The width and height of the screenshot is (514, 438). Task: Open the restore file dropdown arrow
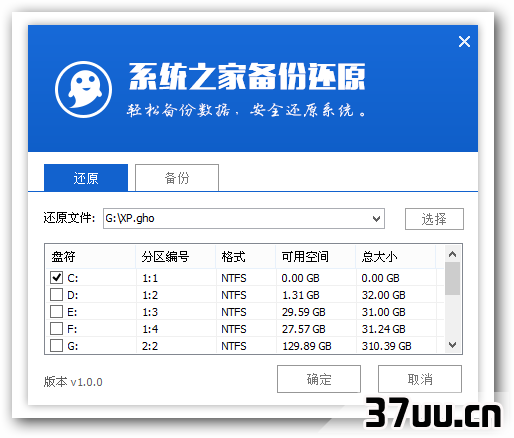click(376, 219)
